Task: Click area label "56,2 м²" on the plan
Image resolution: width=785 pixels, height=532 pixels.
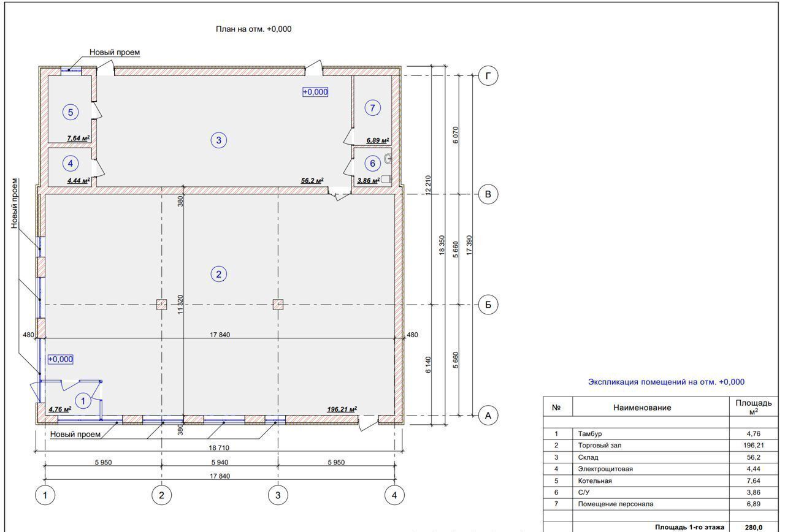Action: (312, 180)
